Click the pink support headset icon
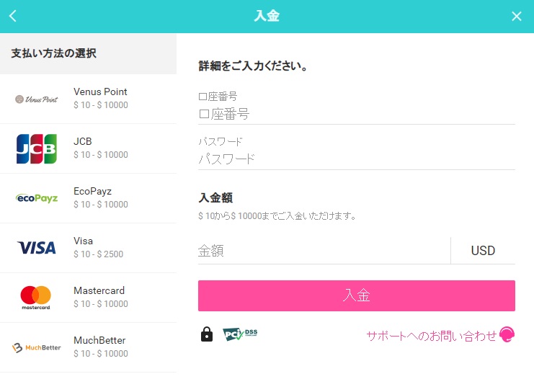The image size is (534, 392). tap(507, 334)
